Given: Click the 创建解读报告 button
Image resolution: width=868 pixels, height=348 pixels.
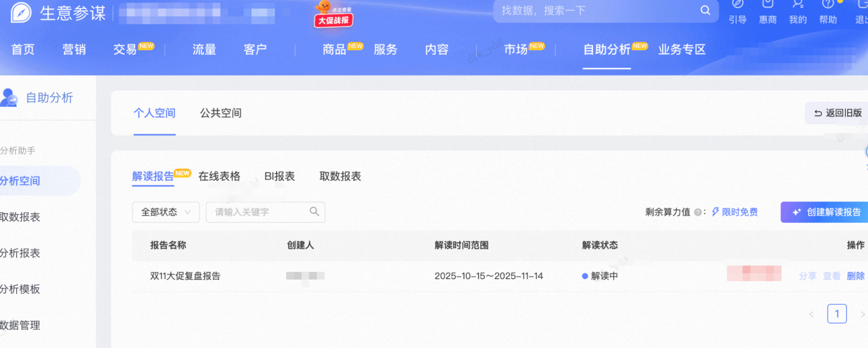Looking at the screenshot, I should (x=824, y=212).
